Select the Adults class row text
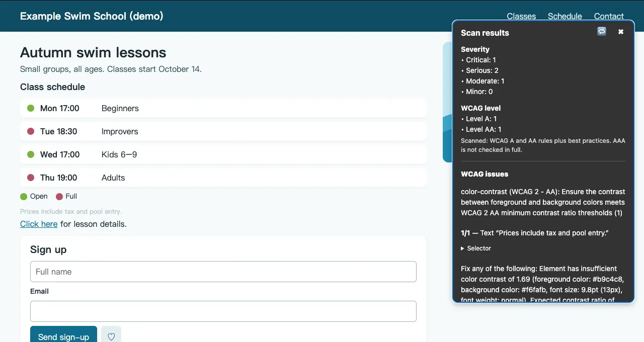 [113, 178]
